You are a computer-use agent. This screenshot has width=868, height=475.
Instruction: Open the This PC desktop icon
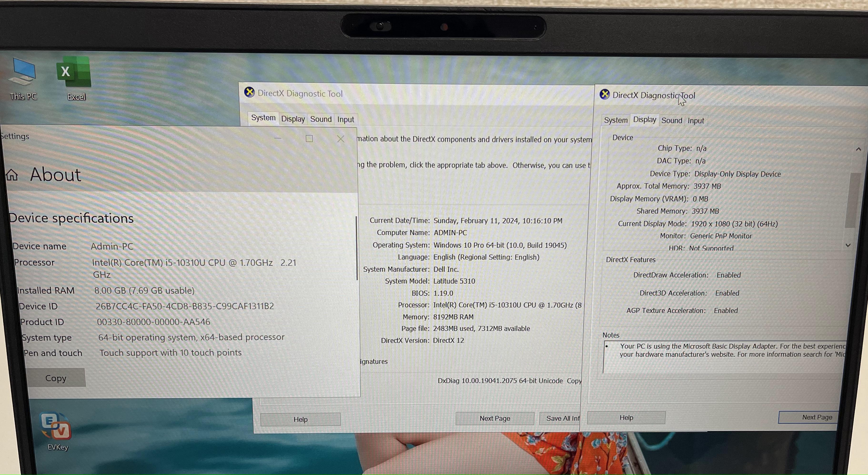click(x=23, y=79)
